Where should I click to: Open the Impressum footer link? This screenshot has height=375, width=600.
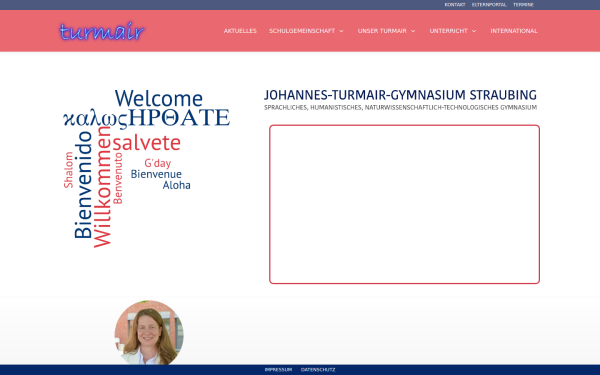point(278,370)
